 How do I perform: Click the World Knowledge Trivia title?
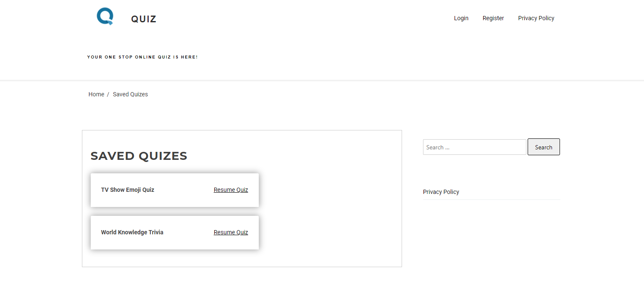132,232
